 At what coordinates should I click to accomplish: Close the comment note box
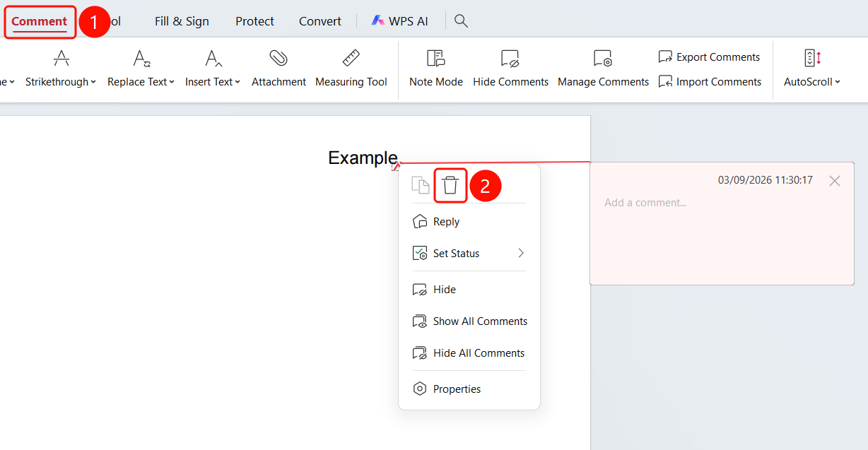835,181
